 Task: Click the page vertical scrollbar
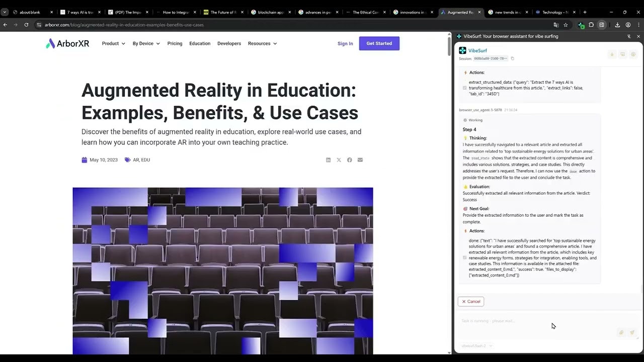450,45
